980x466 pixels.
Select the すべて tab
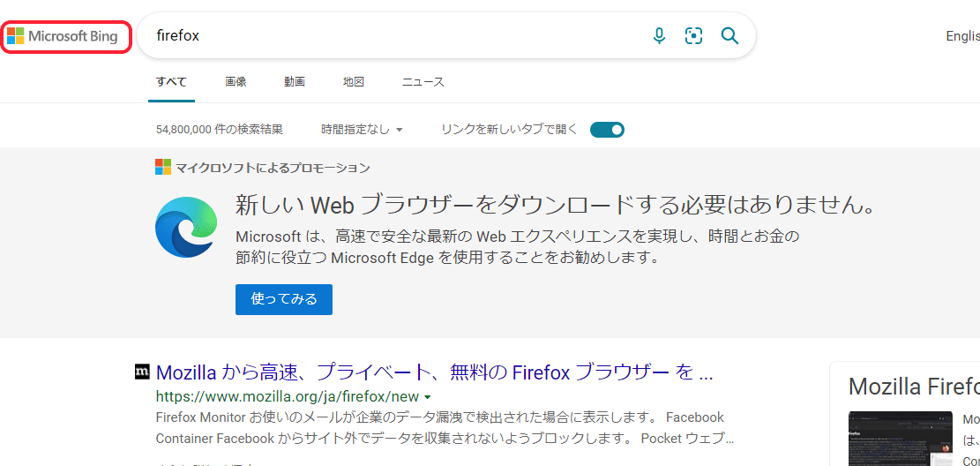[x=171, y=82]
